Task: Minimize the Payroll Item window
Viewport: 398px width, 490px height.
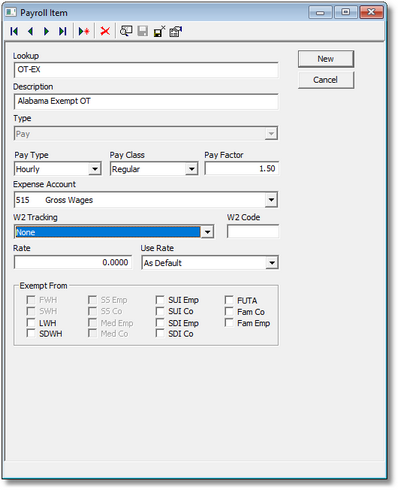Action: (320, 13)
